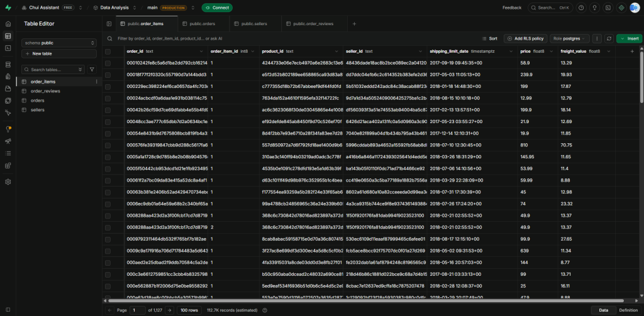Open the schema public dropdown
Viewport: 644px width, 316px height.
point(58,43)
